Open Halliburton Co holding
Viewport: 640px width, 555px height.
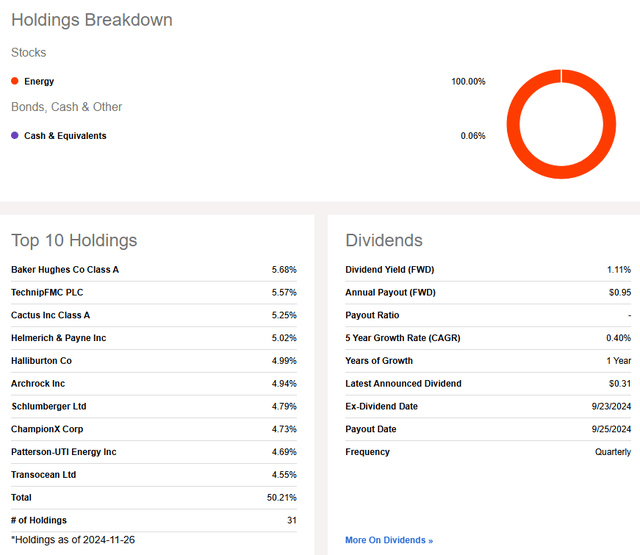[x=41, y=361]
